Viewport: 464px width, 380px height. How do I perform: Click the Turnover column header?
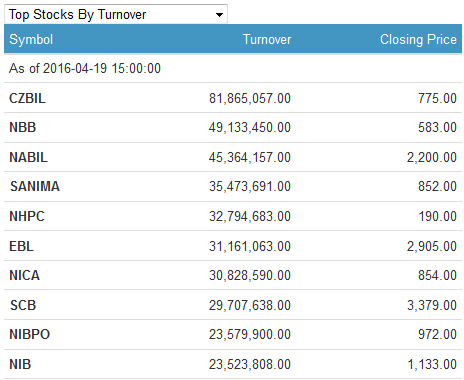point(267,39)
